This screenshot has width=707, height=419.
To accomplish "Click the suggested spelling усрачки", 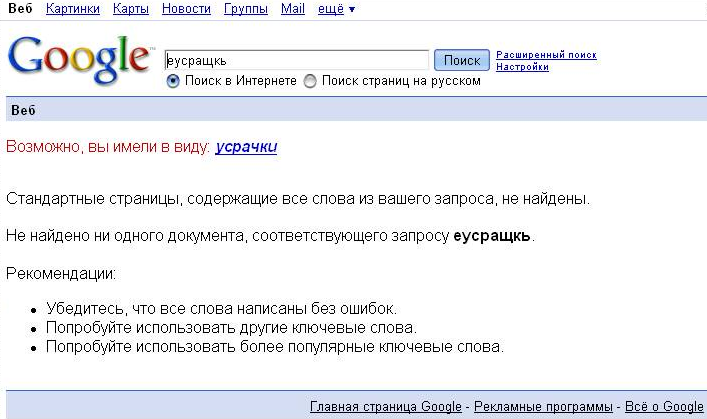I will 246,147.
